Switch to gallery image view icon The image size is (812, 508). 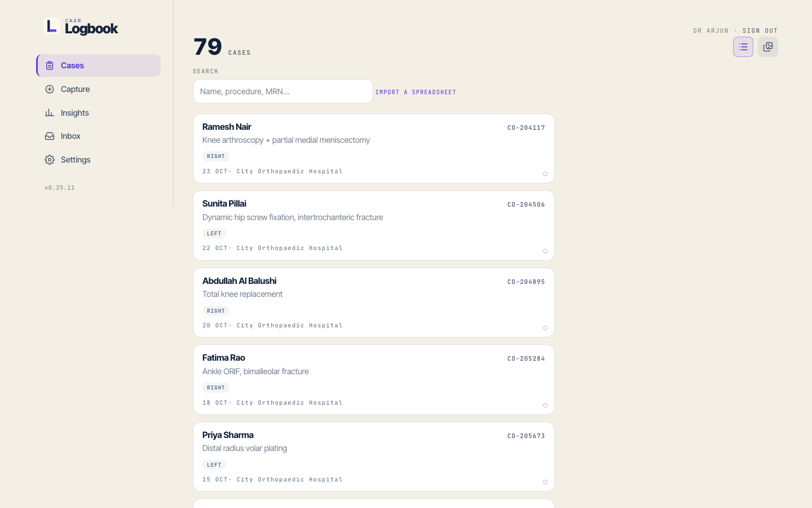click(768, 47)
